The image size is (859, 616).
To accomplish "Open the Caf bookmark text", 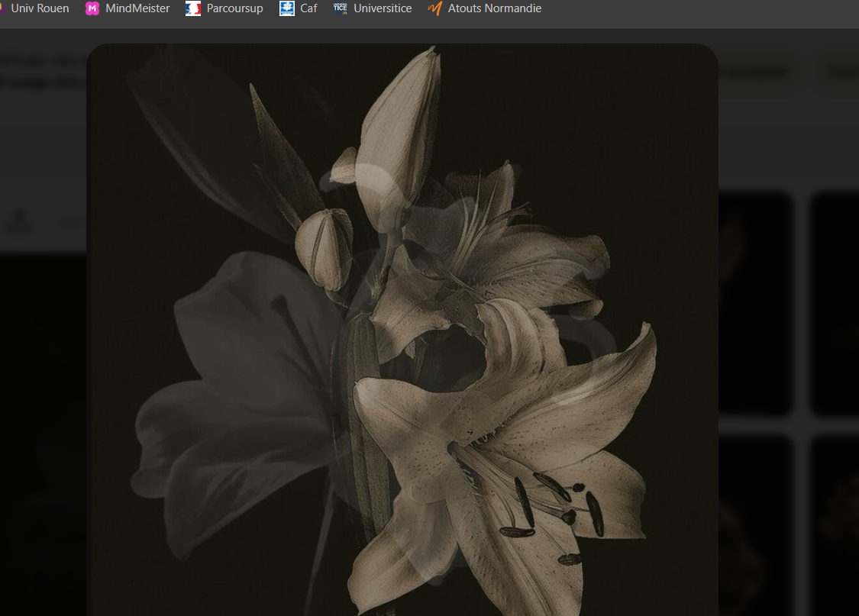I will click(x=308, y=8).
